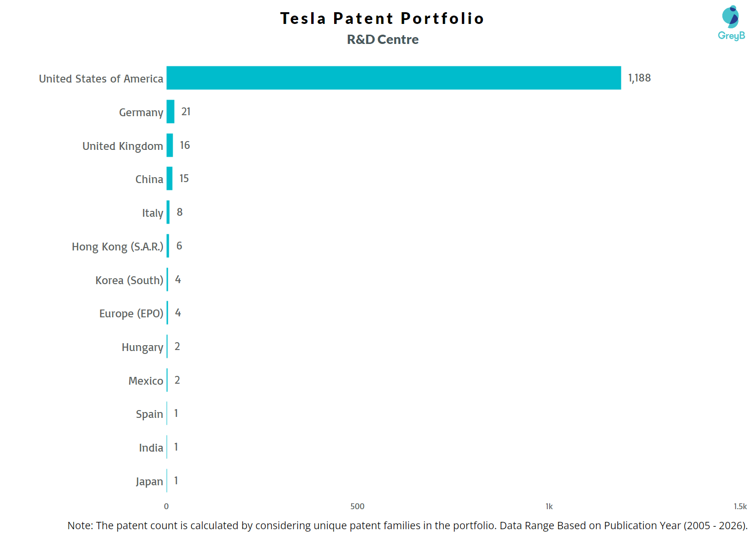Screen dimensions: 756x537
Task: Click the Hong Kong (S.A.R.) label
Action: [x=118, y=247]
